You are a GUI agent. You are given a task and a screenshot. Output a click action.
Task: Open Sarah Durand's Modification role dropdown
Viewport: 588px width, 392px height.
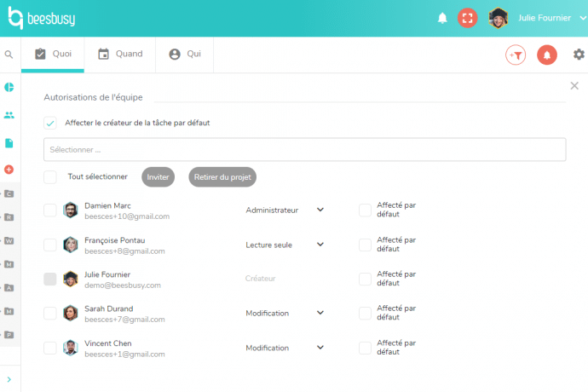click(285, 314)
